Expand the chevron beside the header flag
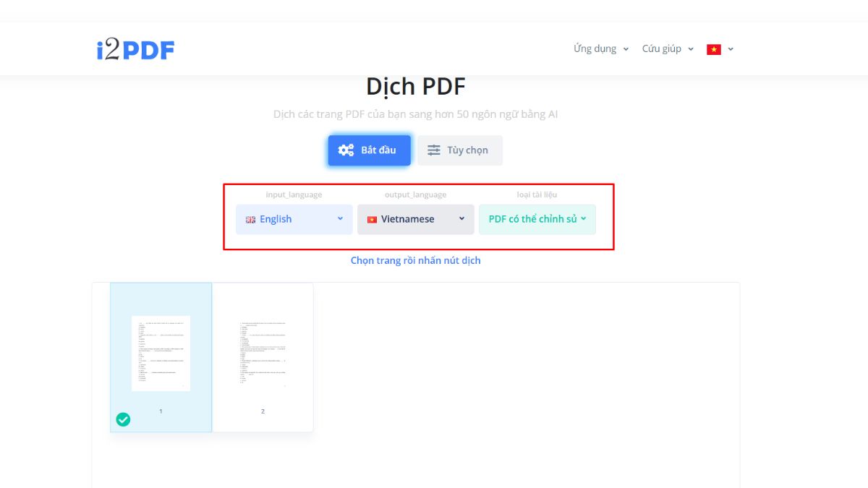Screen dimensions: 868x488 pyautogui.click(x=731, y=49)
